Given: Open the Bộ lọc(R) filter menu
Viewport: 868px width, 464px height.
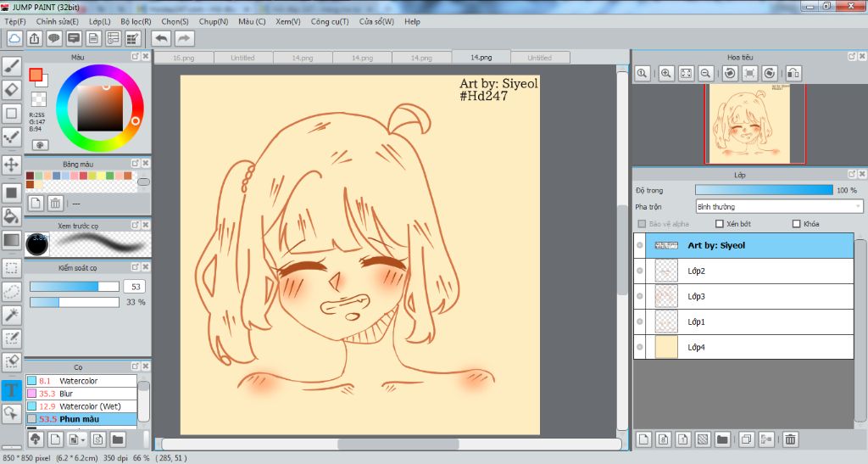Looking at the screenshot, I should pyautogui.click(x=136, y=21).
